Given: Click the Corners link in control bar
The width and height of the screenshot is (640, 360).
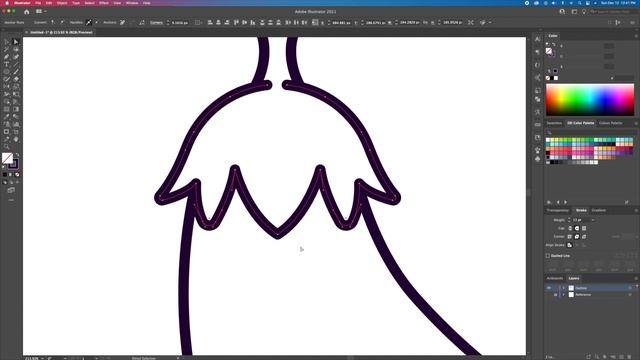Looking at the screenshot, I should 156,22.
